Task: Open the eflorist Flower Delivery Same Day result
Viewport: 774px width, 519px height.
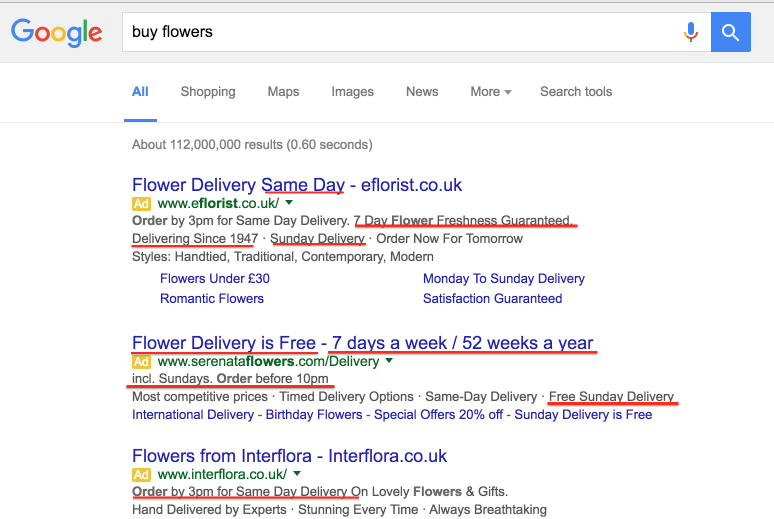Action: point(297,185)
